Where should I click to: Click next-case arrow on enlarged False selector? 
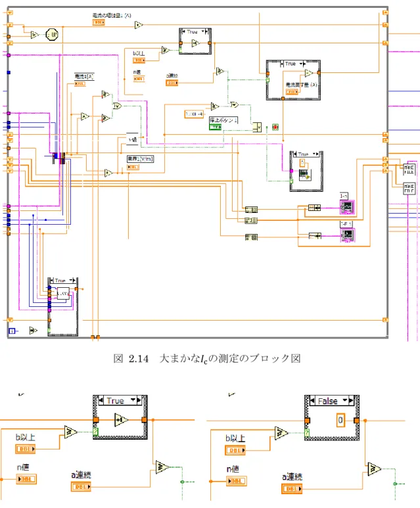tap(351, 400)
